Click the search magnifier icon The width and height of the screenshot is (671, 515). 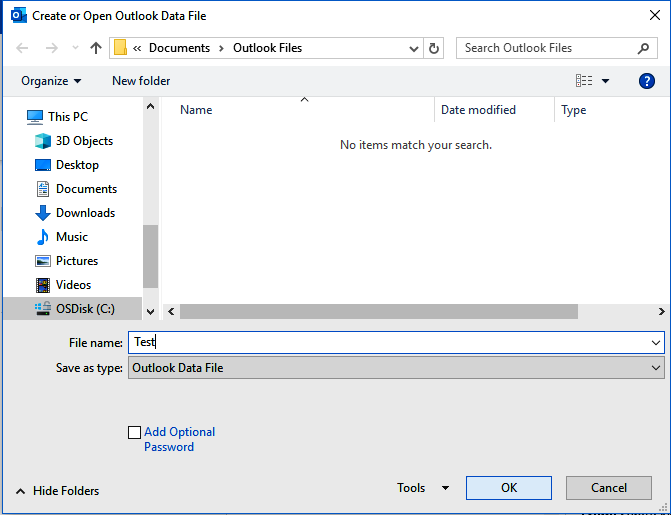coord(643,48)
